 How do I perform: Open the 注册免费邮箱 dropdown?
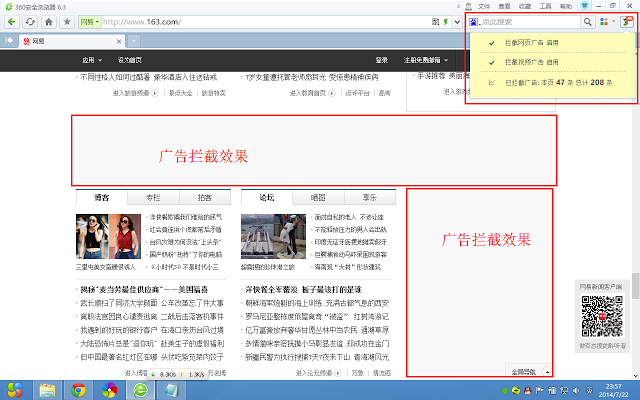point(422,59)
